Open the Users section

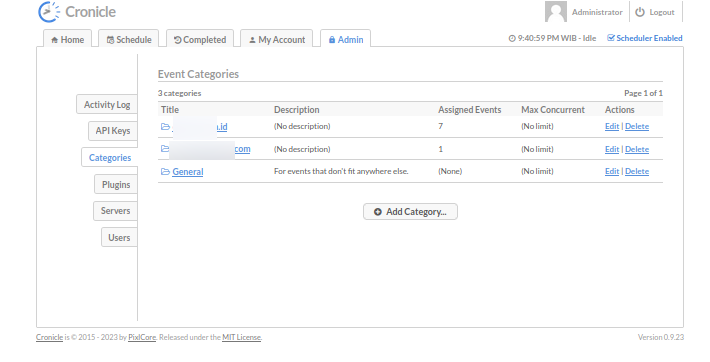tap(119, 237)
